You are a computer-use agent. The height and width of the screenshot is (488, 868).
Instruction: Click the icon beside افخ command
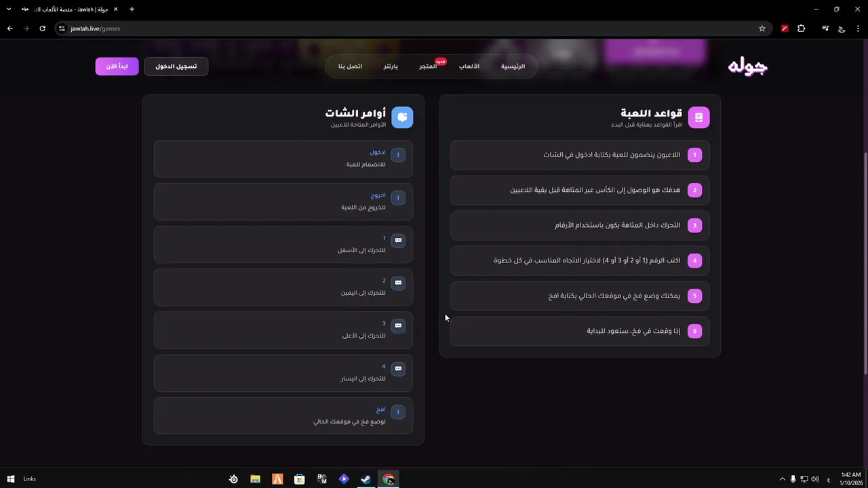point(398,411)
